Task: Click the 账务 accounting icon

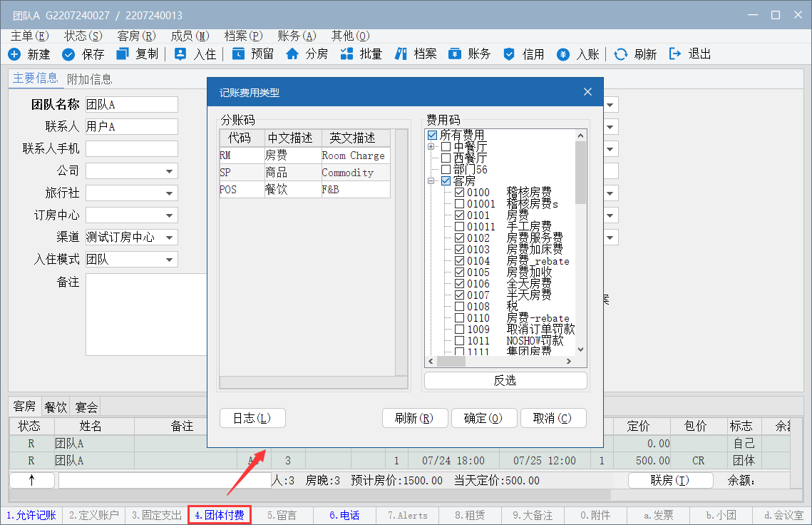Action: click(x=455, y=54)
